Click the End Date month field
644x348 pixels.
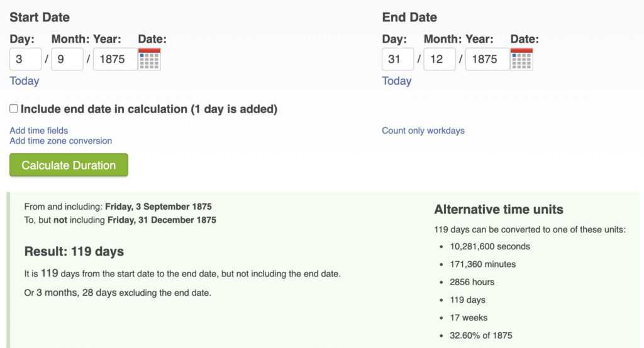point(440,59)
